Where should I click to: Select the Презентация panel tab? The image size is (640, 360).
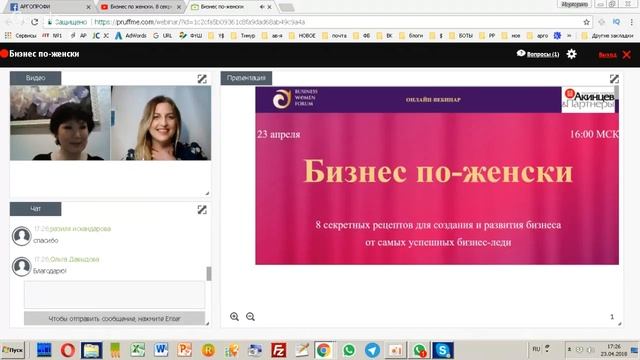(x=246, y=78)
